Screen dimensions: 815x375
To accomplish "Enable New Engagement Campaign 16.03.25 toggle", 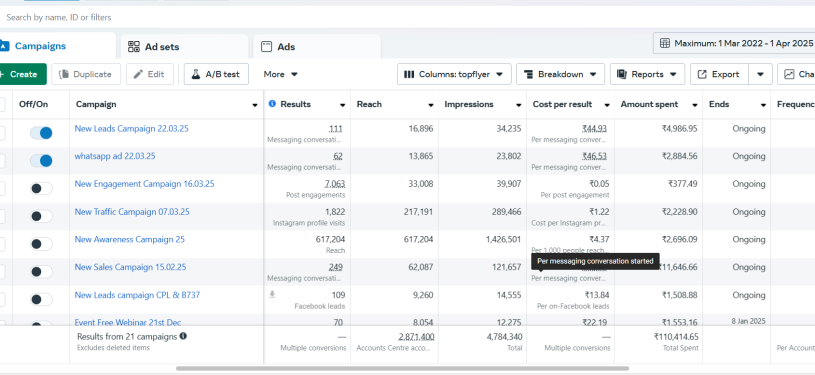I will coord(41,188).
